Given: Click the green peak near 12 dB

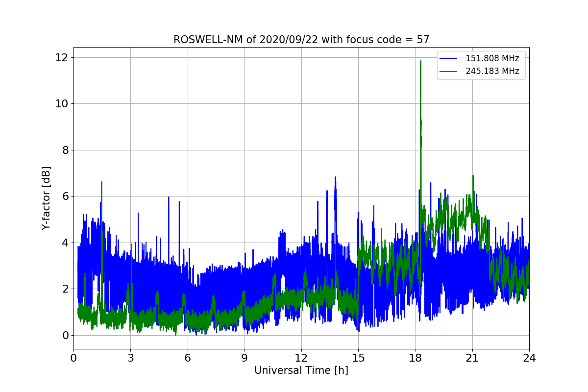Looking at the screenshot, I should (x=420, y=62).
